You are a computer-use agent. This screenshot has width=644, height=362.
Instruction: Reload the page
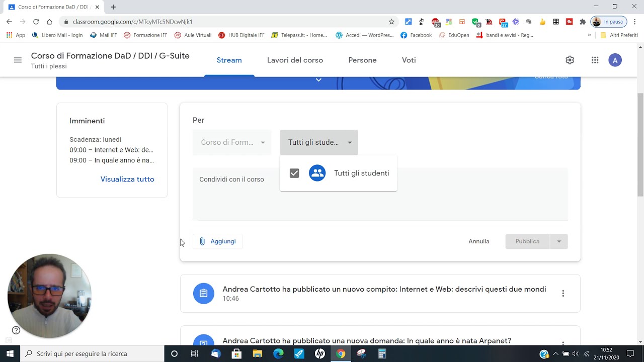pyautogui.click(x=36, y=22)
